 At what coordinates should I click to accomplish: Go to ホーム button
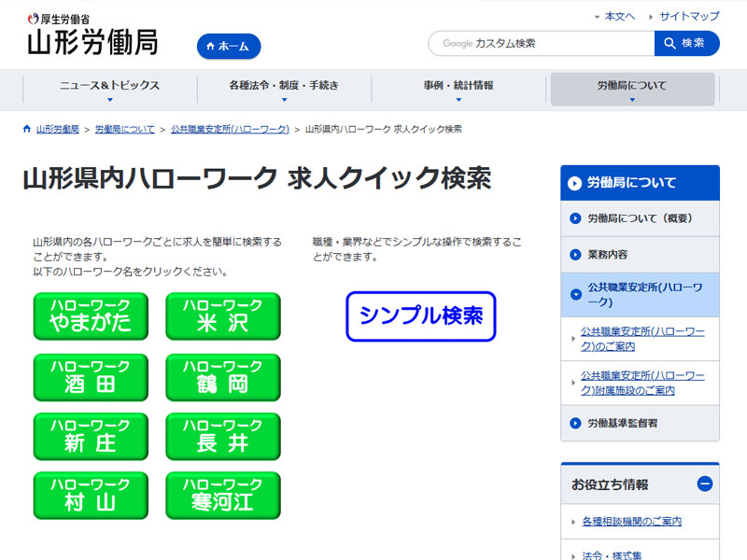[x=229, y=46]
